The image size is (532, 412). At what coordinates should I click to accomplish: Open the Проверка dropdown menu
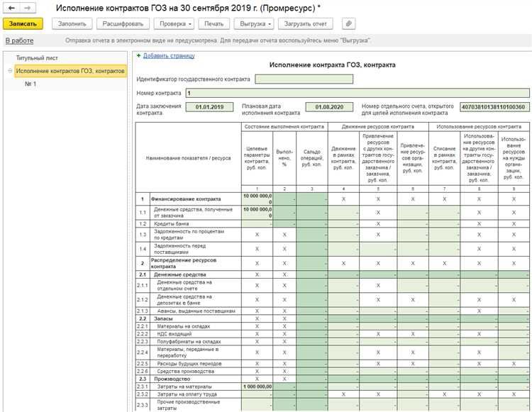click(x=175, y=23)
